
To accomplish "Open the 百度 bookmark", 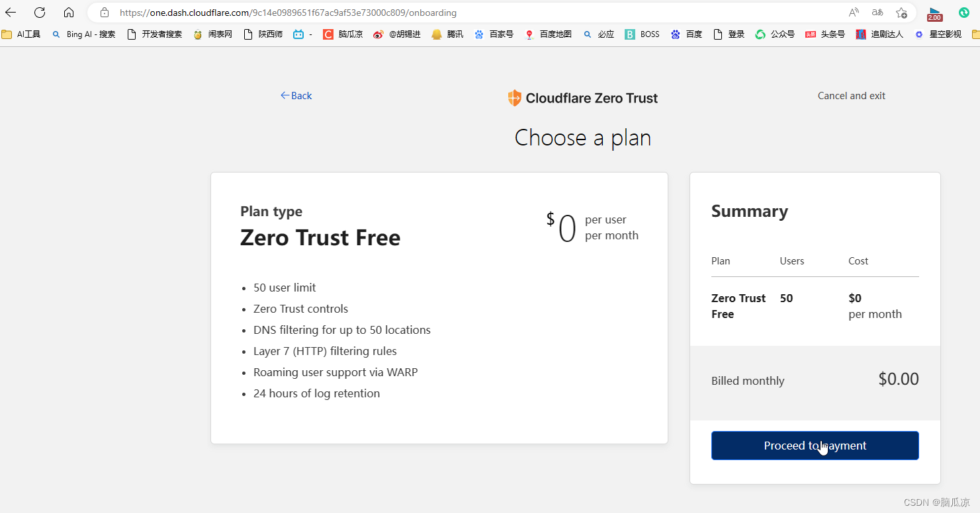I will (x=686, y=34).
